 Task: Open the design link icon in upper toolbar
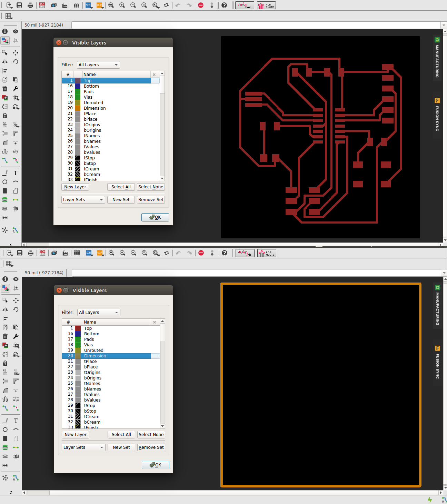[x=245, y=5]
